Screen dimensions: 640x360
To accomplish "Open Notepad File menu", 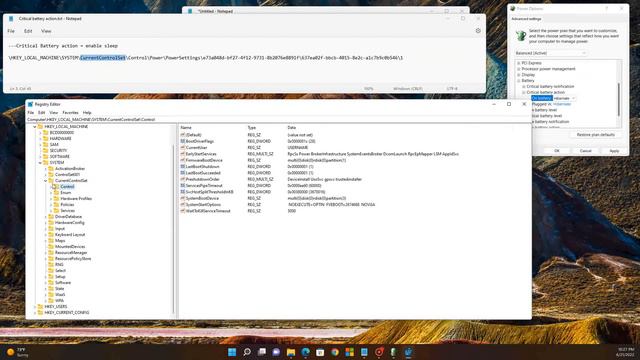I will click(11, 31).
